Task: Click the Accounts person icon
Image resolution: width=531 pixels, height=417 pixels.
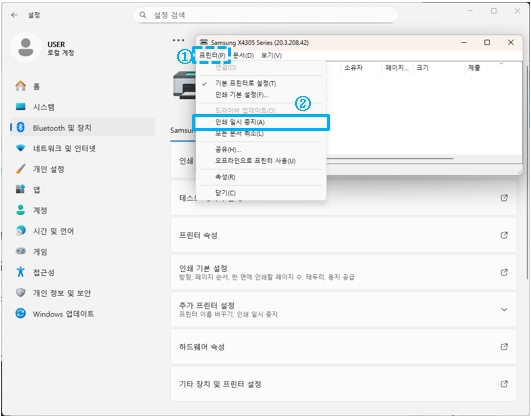Action: [21, 210]
